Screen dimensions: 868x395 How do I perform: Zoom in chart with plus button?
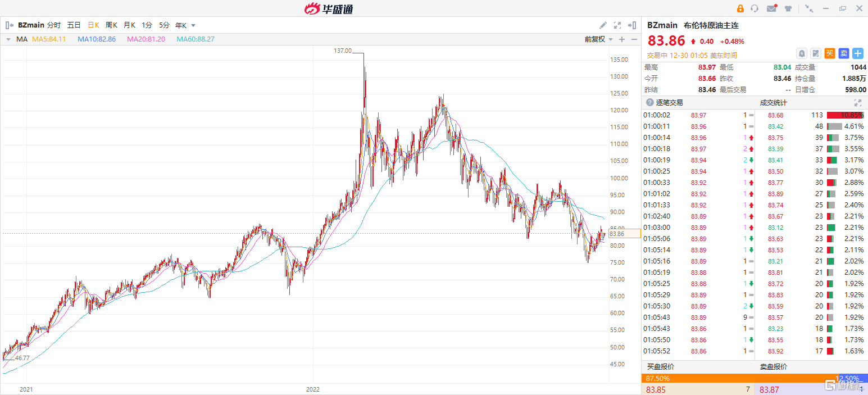coord(622,39)
